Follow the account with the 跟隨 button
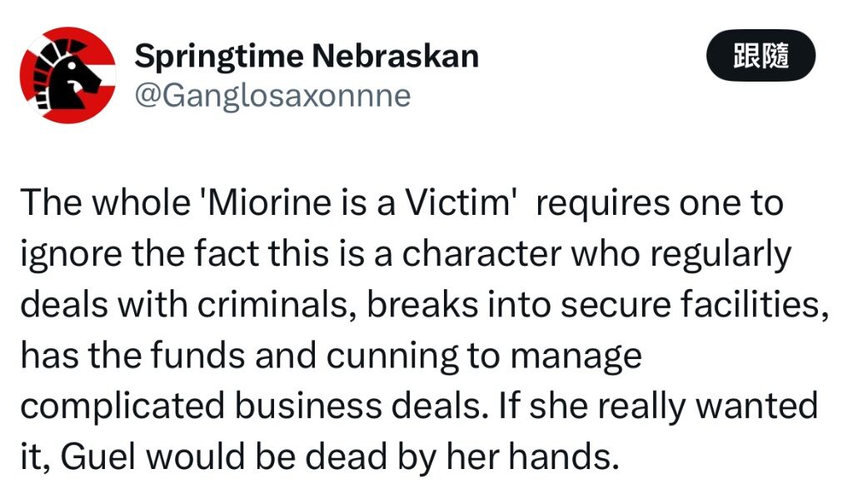 [x=761, y=56]
